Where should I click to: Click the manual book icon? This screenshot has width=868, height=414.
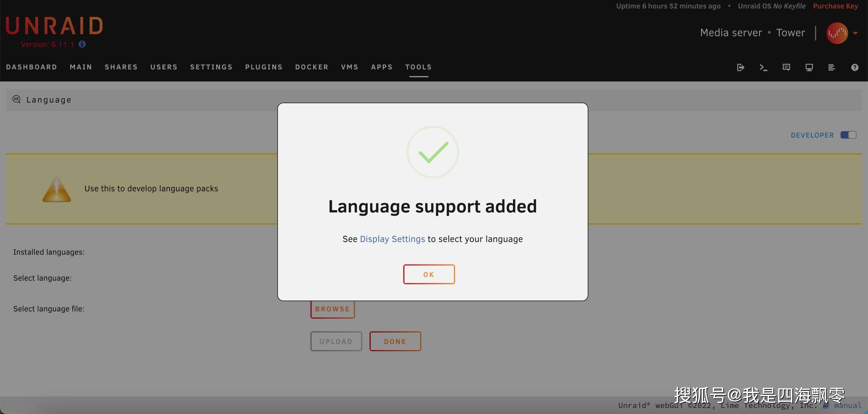coord(826,405)
